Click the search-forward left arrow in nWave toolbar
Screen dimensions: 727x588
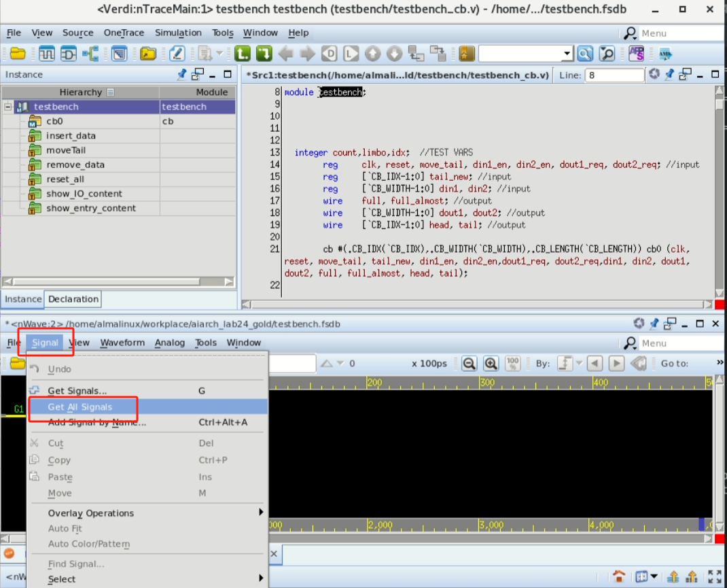click(x=595, y=364)
